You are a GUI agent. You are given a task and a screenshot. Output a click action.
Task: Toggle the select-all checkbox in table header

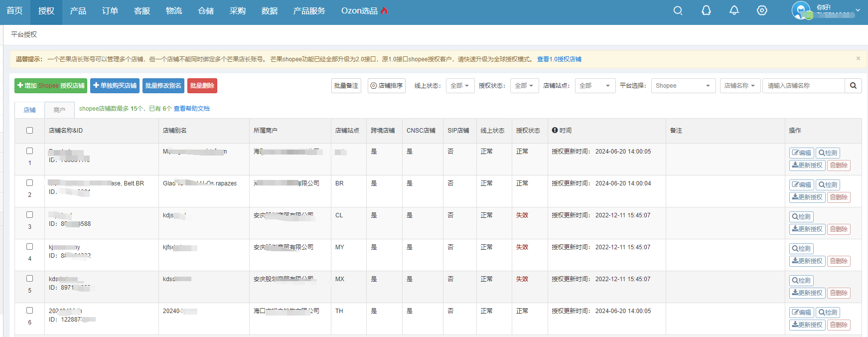(29, 131)
